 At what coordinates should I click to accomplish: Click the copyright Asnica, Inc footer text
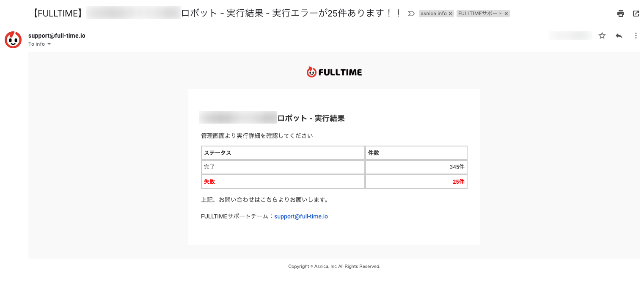[334, 266]
